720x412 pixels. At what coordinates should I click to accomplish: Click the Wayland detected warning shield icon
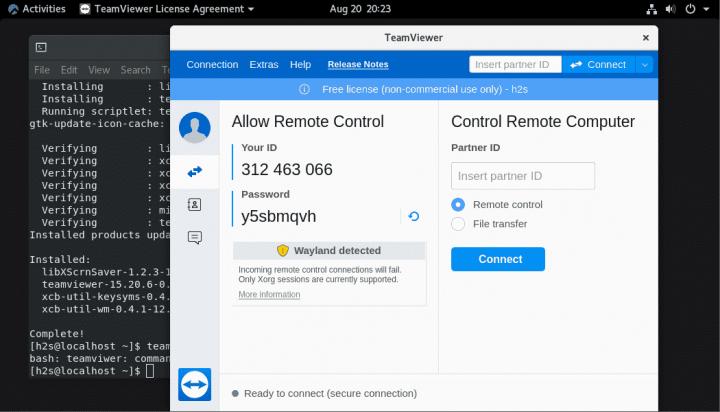coord(283,251)
